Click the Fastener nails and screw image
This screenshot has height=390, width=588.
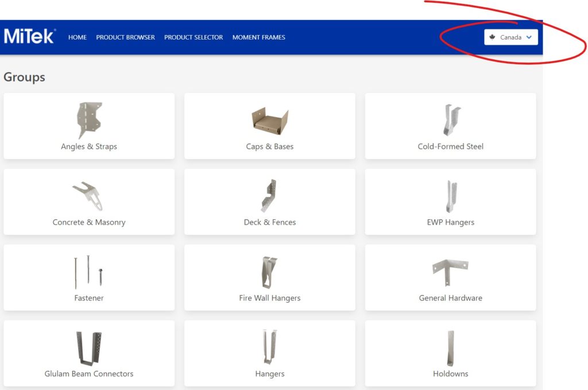(x=88, y=272)
